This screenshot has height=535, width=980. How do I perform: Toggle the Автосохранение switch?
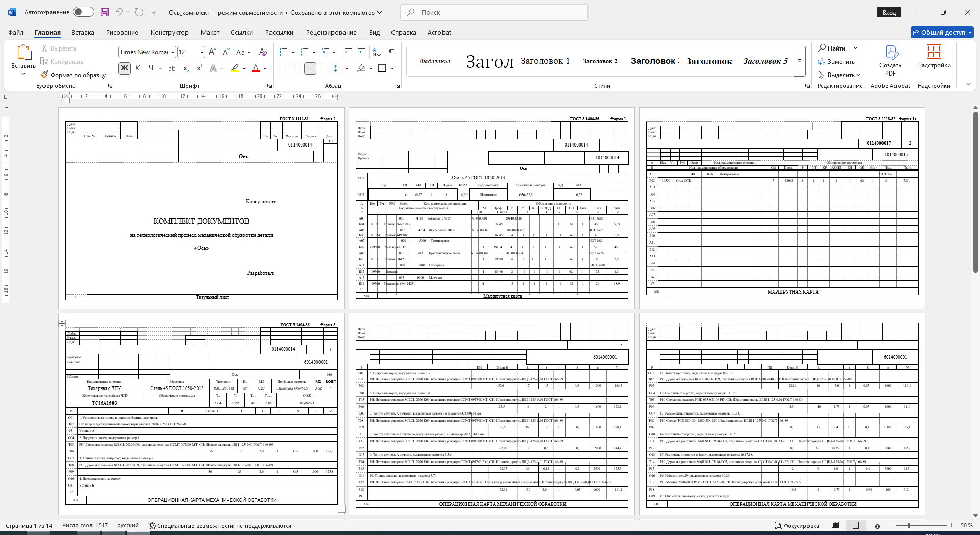(84, 12)
